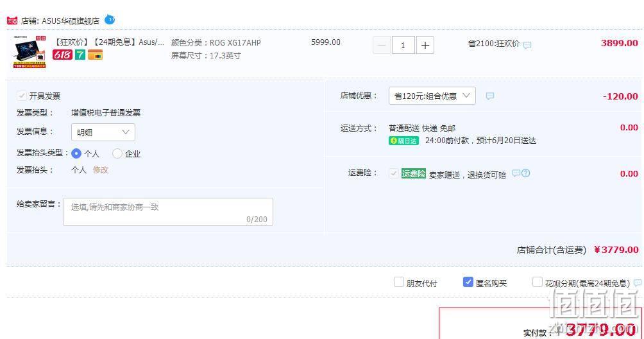Click the 屏幕尺寸:17.3英寸 text
The width and height of the screenshot is (644, 339).
click(x=206, y=55)
